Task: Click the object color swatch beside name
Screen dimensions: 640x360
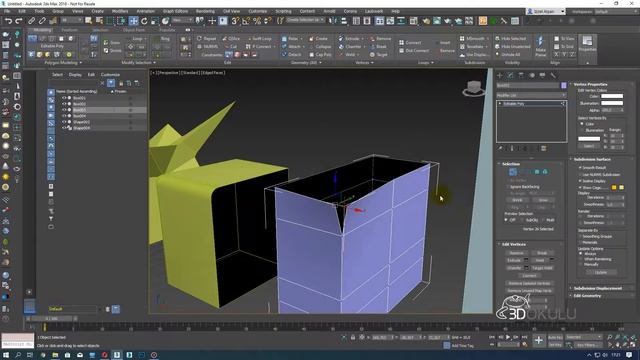Action: pos(563,85)
